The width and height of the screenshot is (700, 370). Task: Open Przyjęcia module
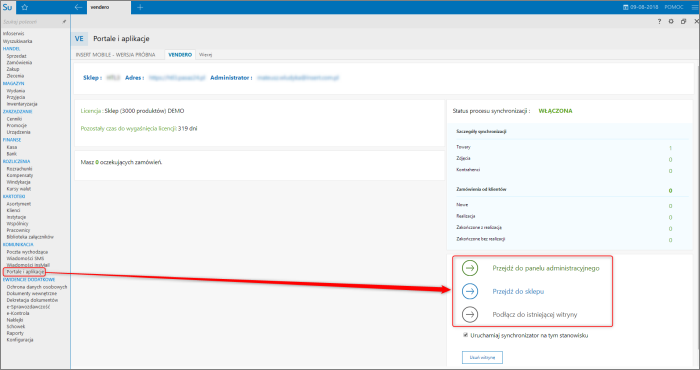(x=16, y=97)
